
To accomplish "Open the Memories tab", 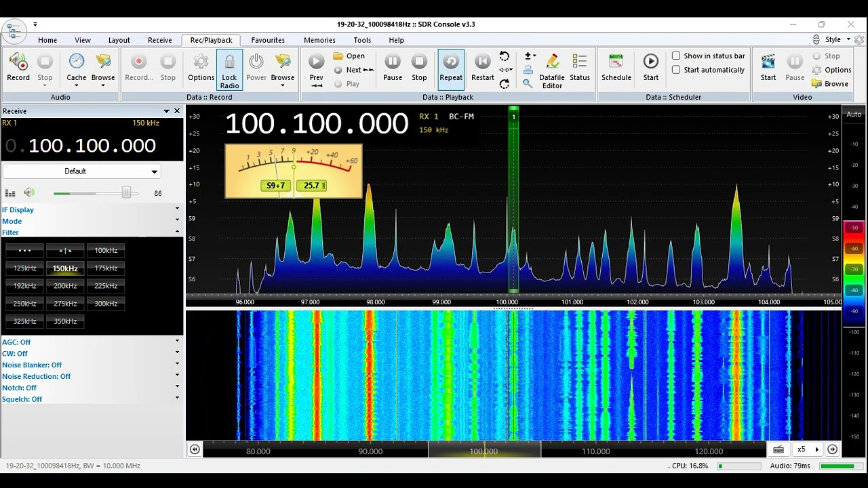I will point(319,40).
